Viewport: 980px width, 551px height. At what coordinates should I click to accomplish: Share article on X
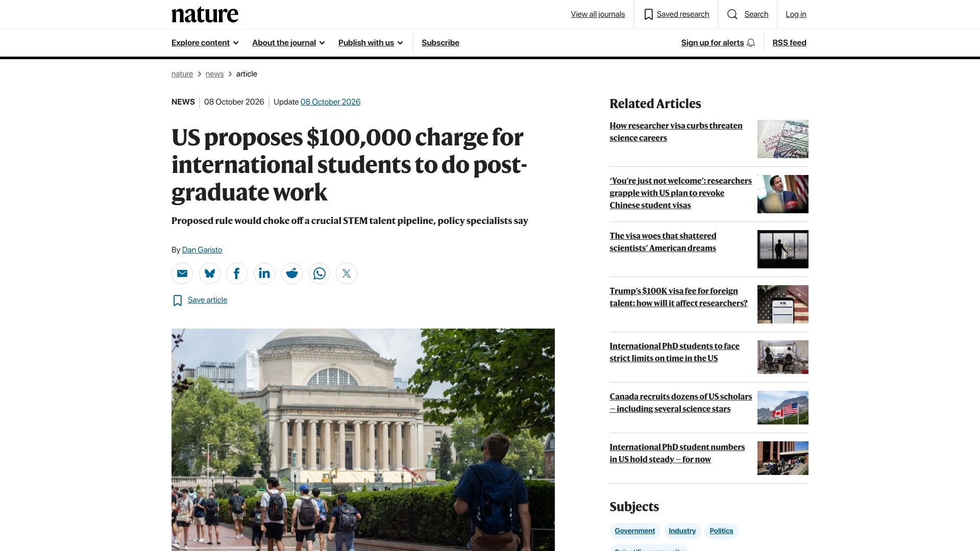click(347, 273)
